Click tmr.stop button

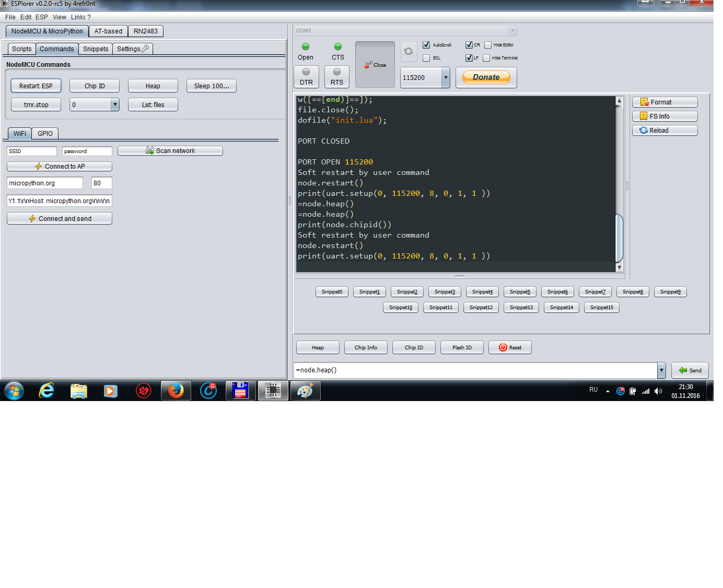(x=36, y=105)
